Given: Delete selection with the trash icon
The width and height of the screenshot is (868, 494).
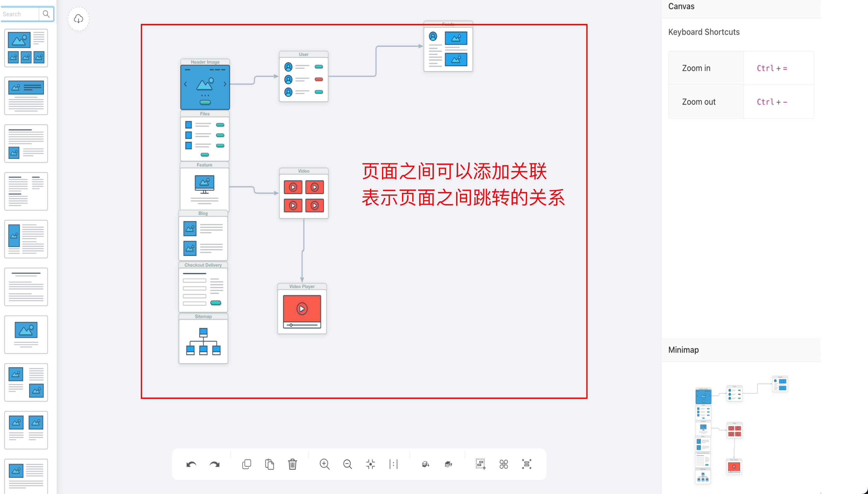Looking at the screenshot, I should pos(292,464).
